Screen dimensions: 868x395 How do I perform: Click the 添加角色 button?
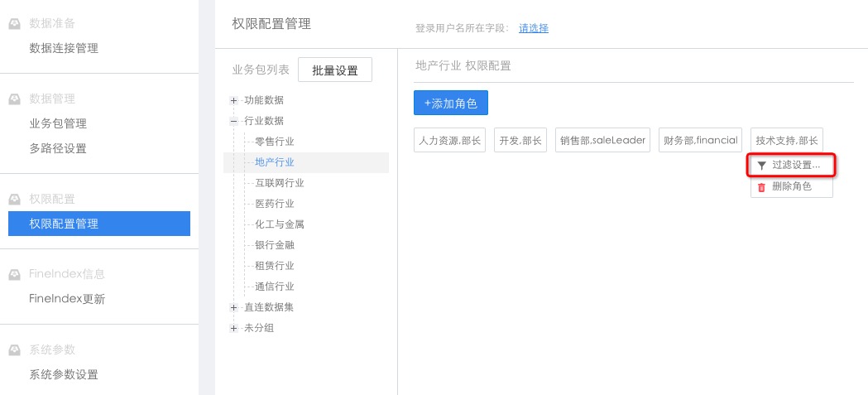tap(451, 103)
